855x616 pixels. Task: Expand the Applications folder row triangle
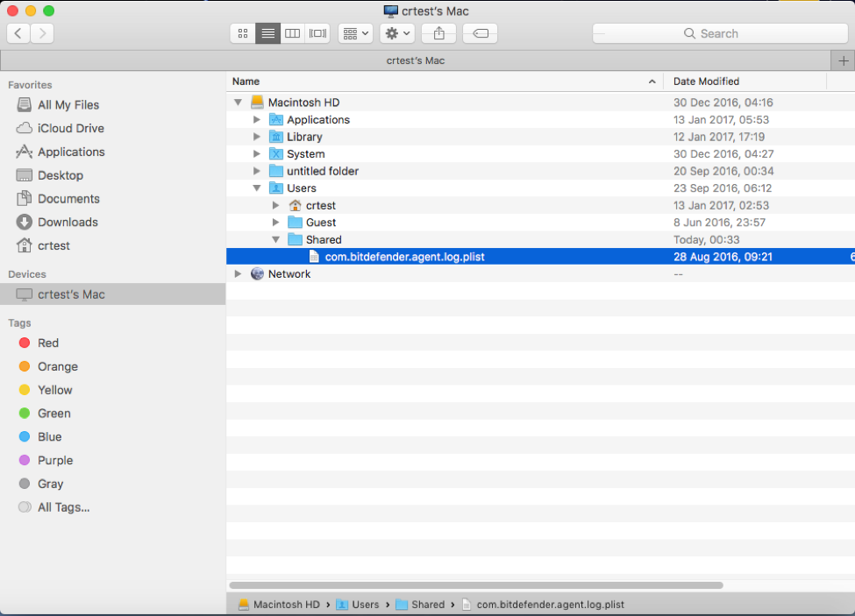257,120
